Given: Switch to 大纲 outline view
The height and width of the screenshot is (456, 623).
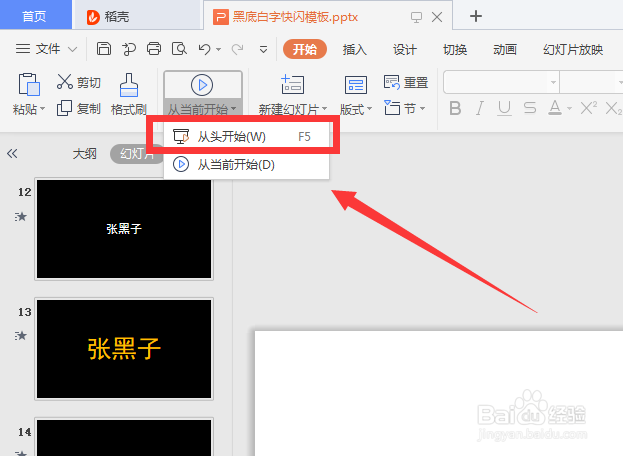Looking at the screenshot, I should pyautogui.click(x=84, y=153).
